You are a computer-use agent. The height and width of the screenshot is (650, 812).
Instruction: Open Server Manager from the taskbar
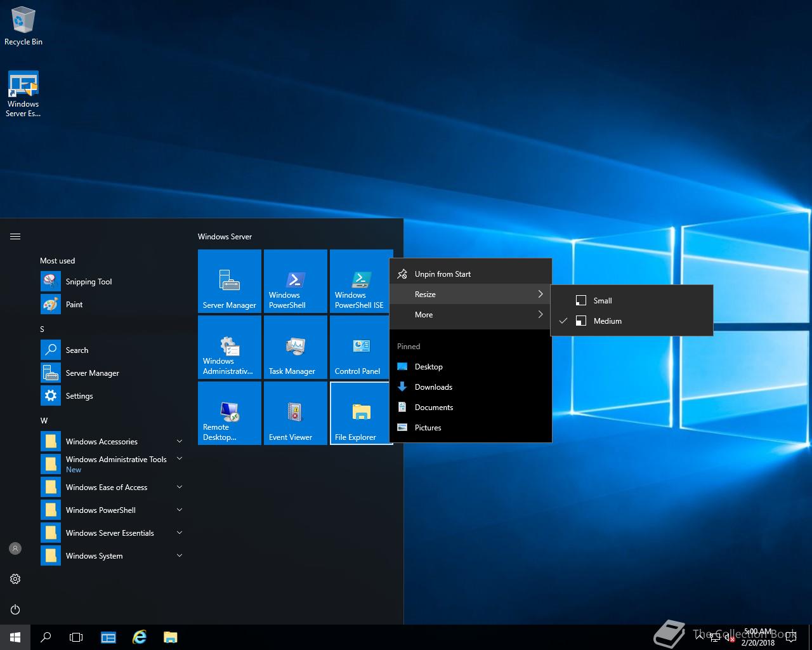pyautogui.click(x=108, y=637)
